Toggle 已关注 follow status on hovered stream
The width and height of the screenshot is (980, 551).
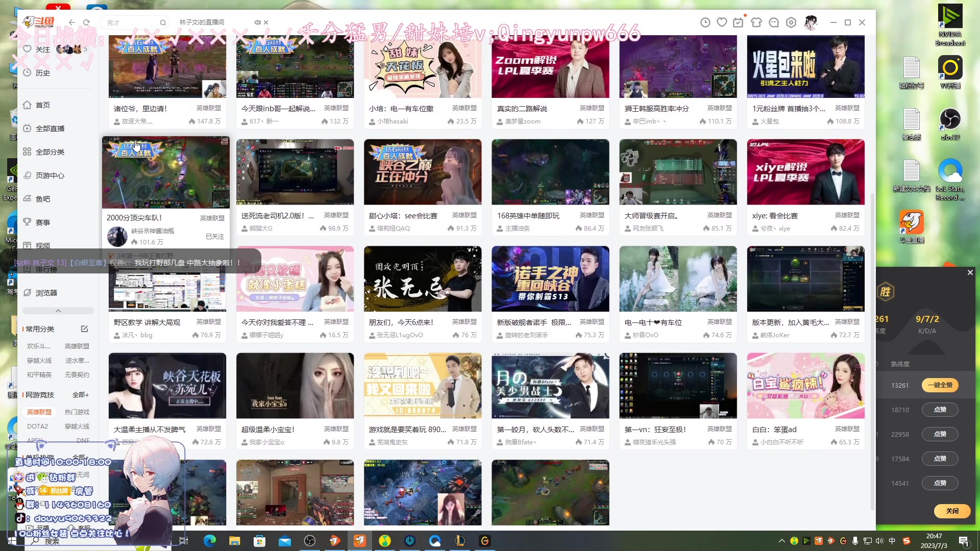click(214, 237)
